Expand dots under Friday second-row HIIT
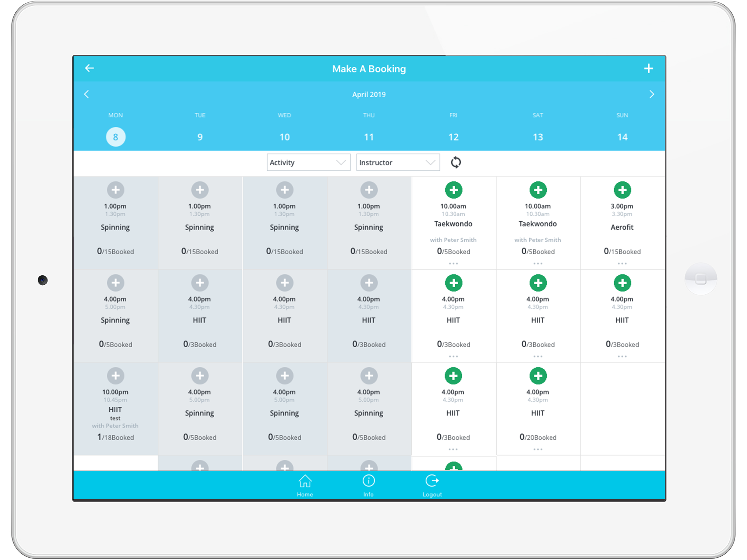This screenshot has width=747, height=560. (453, 356)
